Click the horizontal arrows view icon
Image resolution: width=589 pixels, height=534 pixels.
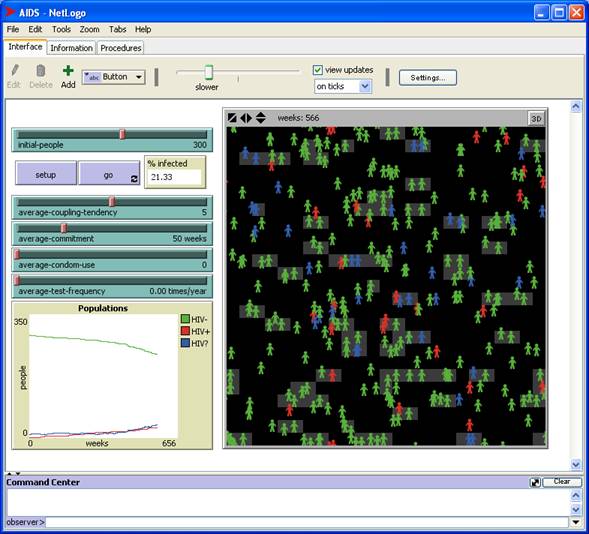[246, 118]
